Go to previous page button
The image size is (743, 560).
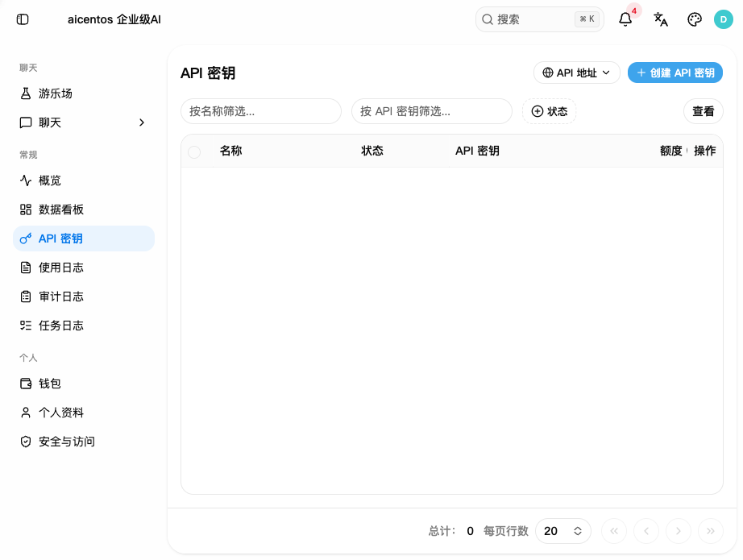point(646,531)
